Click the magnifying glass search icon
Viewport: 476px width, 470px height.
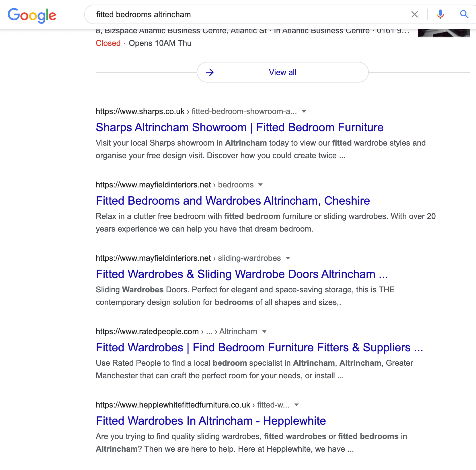[x=464, y=14]
